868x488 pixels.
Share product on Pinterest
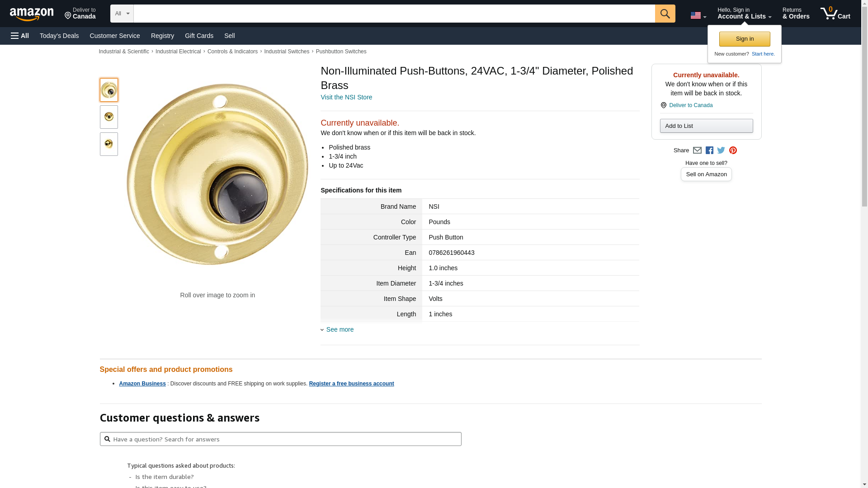(x=733, y=150)
